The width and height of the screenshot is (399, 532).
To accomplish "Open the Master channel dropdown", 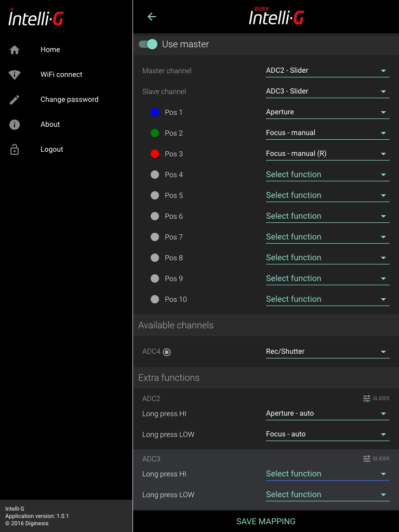I will [x=327, y=71].
